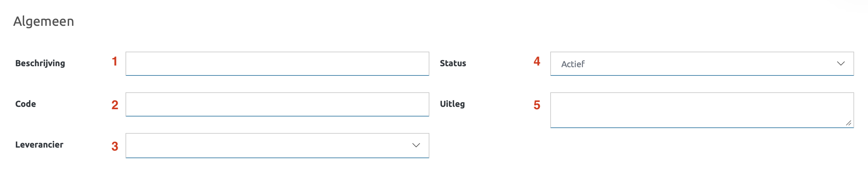The image size is (868, 182).
Task: Click the Uitleg textarea resize handle
Action: [x=849, y=123]
